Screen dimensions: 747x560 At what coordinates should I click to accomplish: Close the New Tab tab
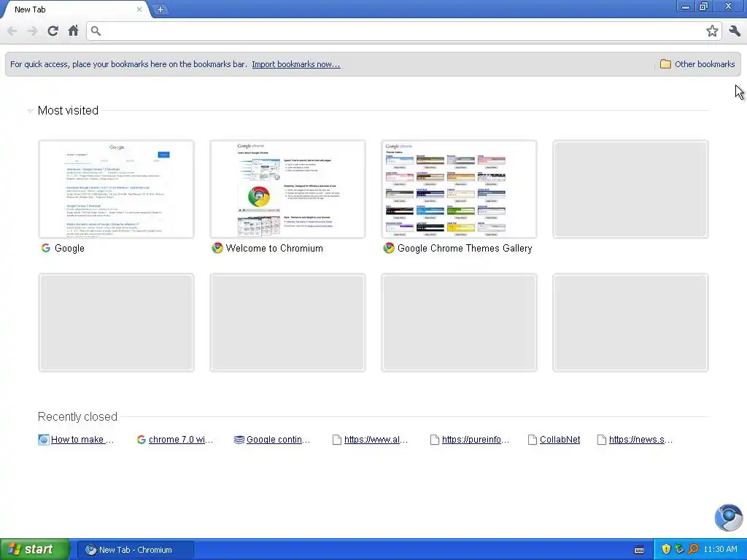139,9
